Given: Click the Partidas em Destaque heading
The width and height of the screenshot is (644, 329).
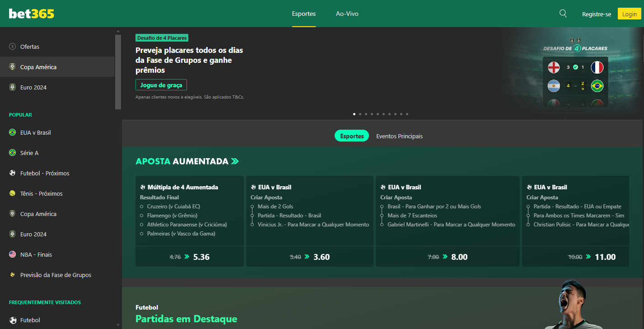Looking at the screenshot, I should [x=186, y=319].
